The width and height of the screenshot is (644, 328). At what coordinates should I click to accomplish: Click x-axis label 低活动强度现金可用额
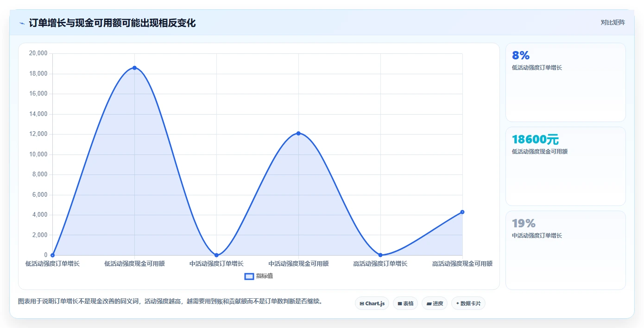(x=134, y=264)
